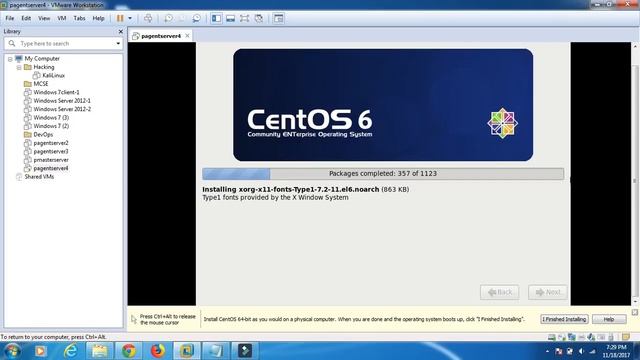
Task: Click the installer Back button
Action: pyautogui.click(x=500, y=292)
